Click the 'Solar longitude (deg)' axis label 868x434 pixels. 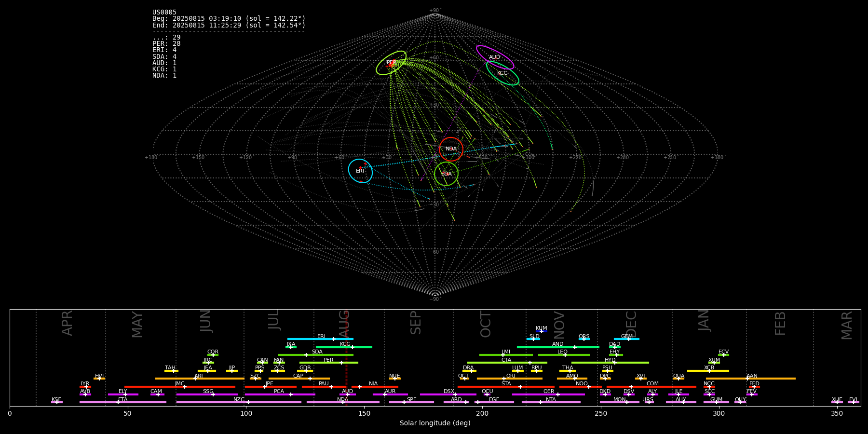435,423
